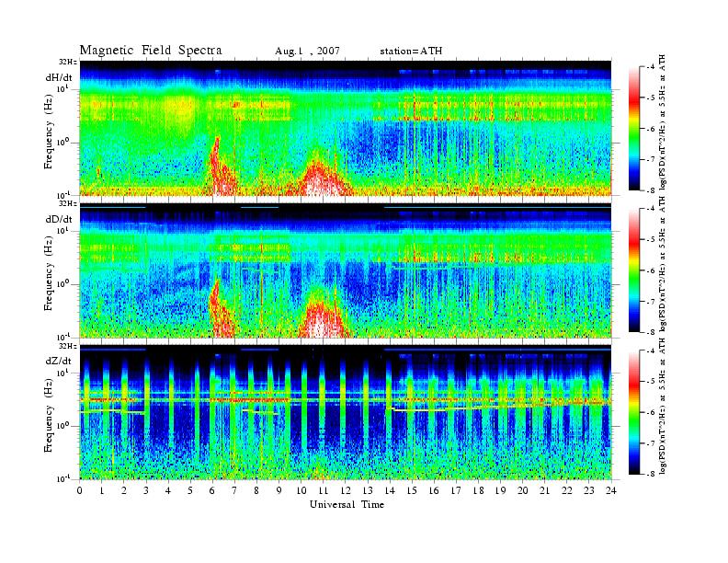The height and width of the screenshot is (563, 728).
Task: Click hour tick label '21' on time axis
Action: (x=544, y=490)
